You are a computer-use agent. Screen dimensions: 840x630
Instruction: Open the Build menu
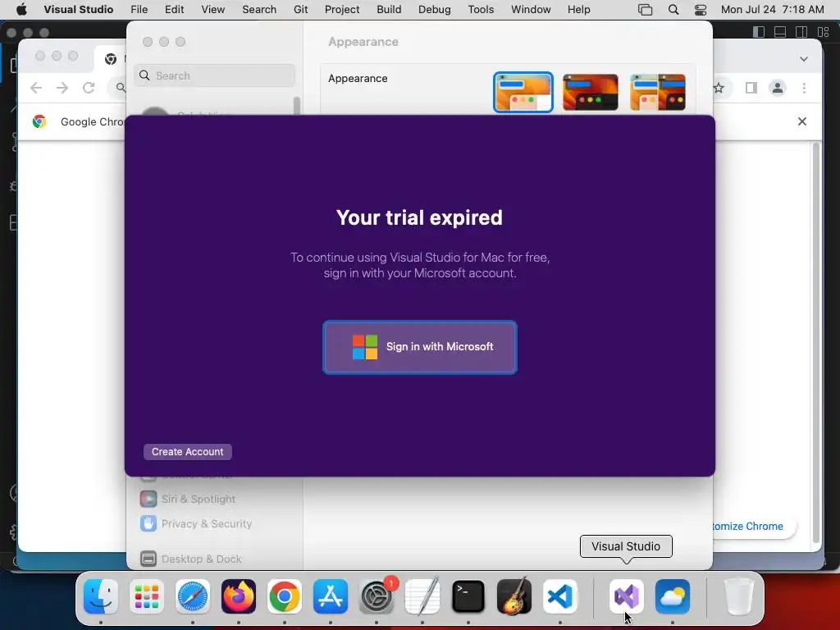click(389, 9)
